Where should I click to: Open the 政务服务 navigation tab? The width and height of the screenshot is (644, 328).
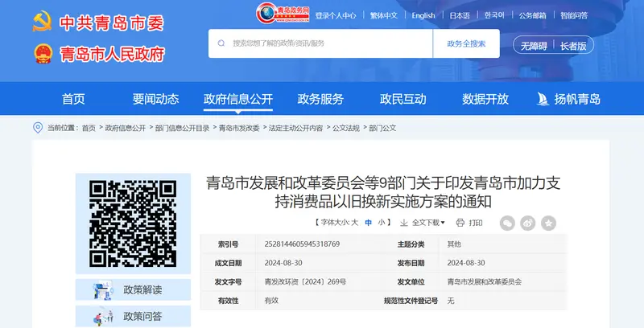pos(320,99)
